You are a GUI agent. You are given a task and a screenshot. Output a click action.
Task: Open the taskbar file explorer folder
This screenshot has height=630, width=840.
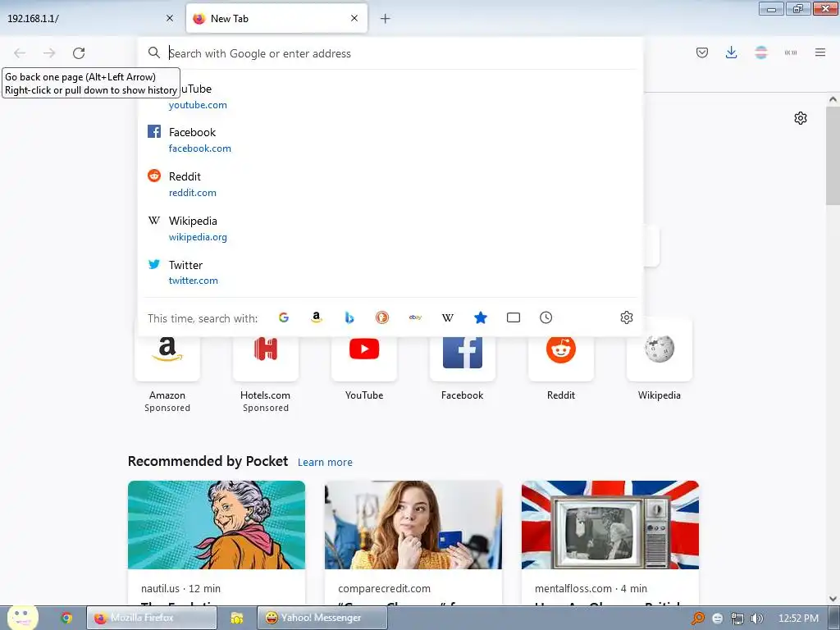click(237, 618)
